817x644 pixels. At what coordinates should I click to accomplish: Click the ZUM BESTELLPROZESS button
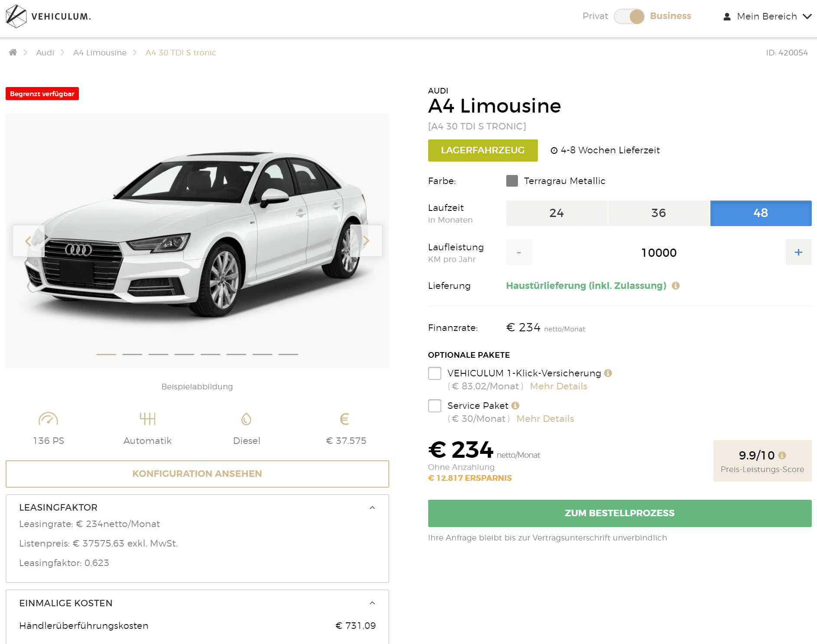pos(620,513)
